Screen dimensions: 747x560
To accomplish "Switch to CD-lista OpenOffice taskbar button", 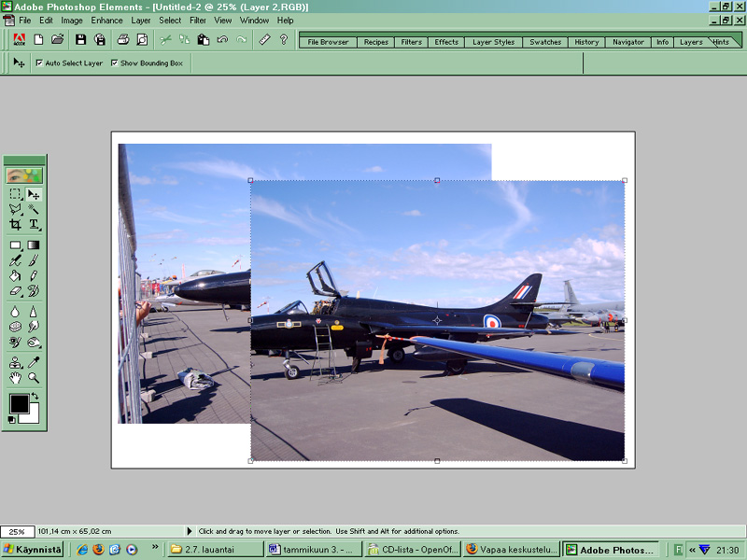I will click(414, 549).
